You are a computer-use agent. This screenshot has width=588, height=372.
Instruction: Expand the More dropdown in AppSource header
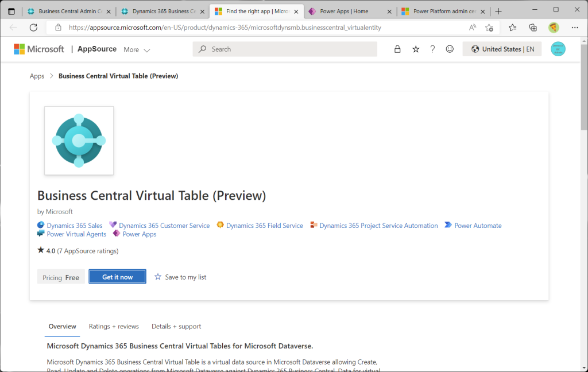coord(137,49)
